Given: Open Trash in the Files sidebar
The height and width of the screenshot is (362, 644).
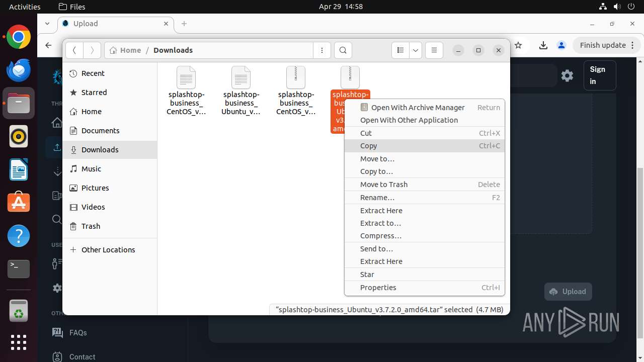Looking at the screenshot, I should click(x=110, y=226).
